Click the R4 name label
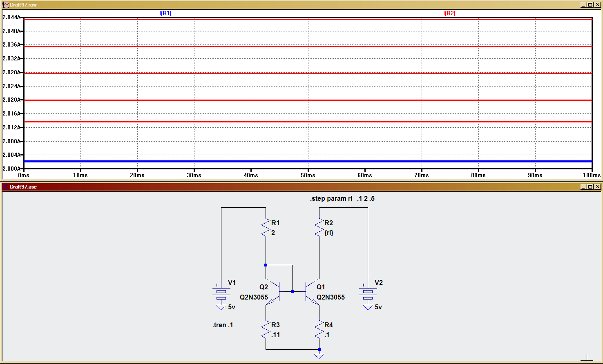This screenshot has width=603, height=364. tap(328, 325)
